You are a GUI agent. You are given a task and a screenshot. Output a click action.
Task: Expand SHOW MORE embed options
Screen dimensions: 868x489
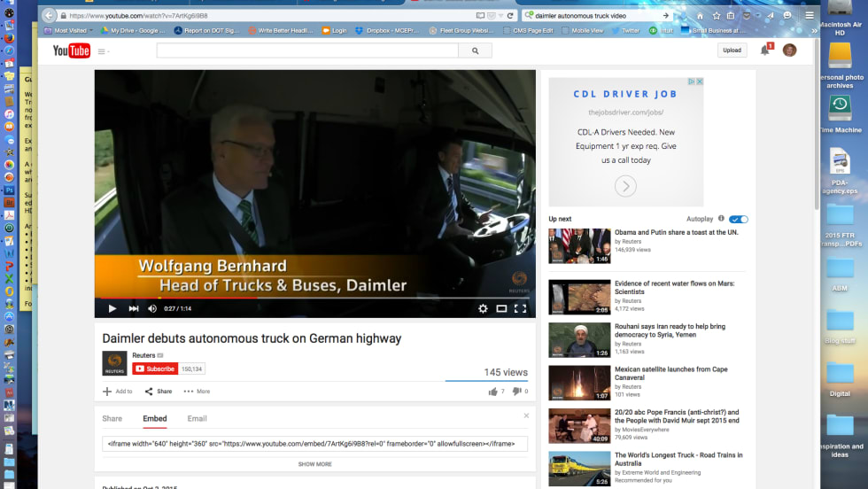pyautogui.click(x=314, y=463)
